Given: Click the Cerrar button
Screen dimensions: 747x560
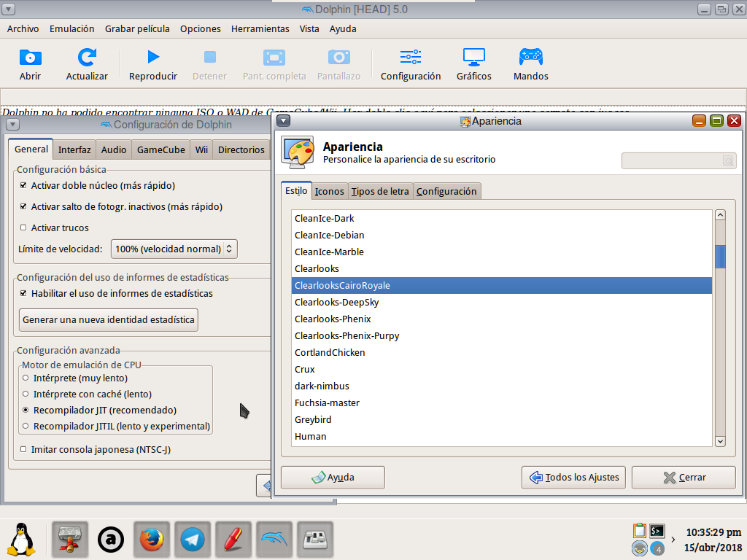Looking at the screenshot, I should pyautogui.click(x=684, y=477).
